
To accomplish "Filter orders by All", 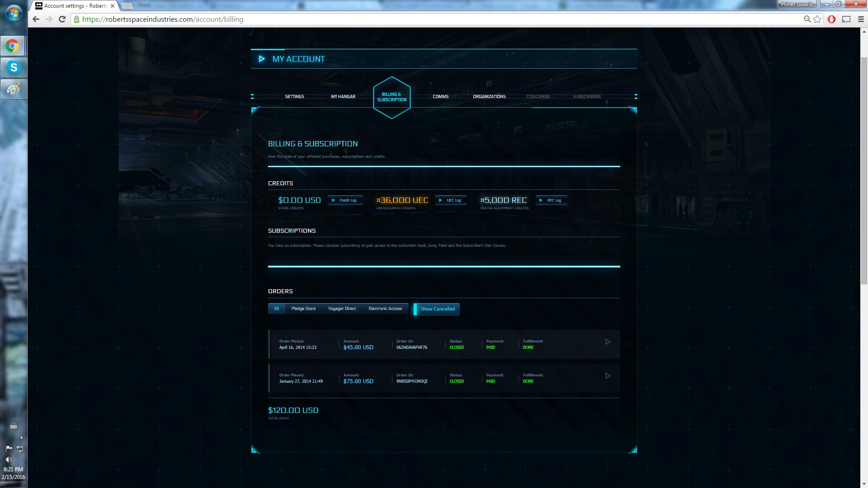I will 276,309.
